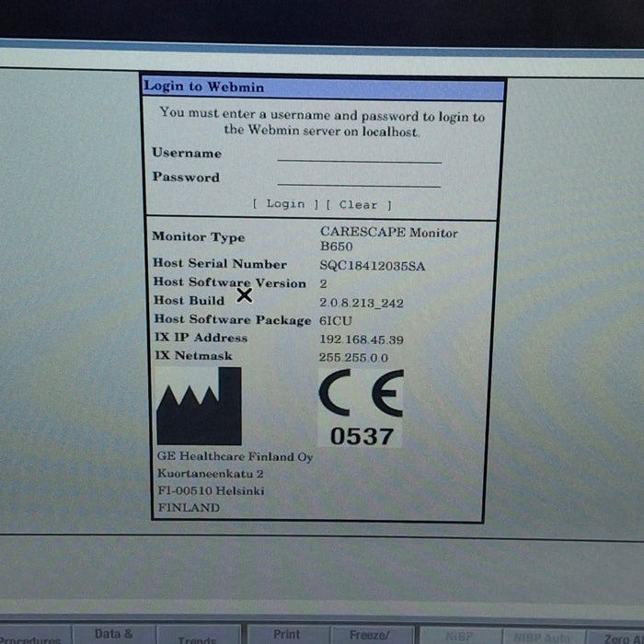Click the Clear button
644x644 pixels.
click(x=359, y=204)
